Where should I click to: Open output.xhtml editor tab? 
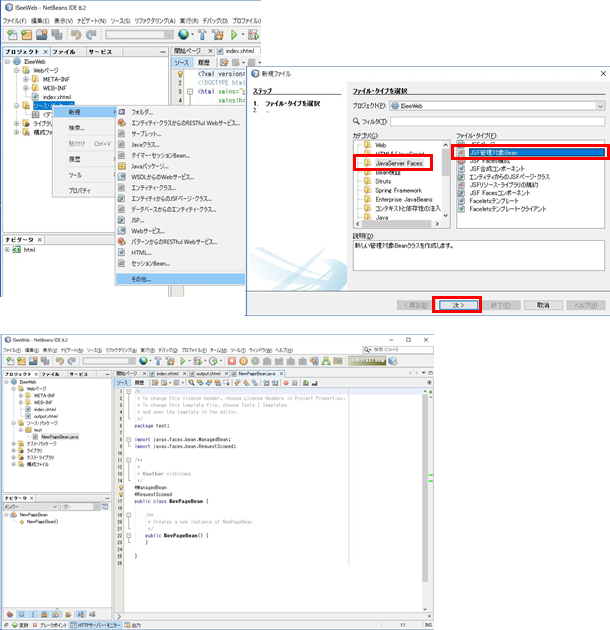pos(208,374)
